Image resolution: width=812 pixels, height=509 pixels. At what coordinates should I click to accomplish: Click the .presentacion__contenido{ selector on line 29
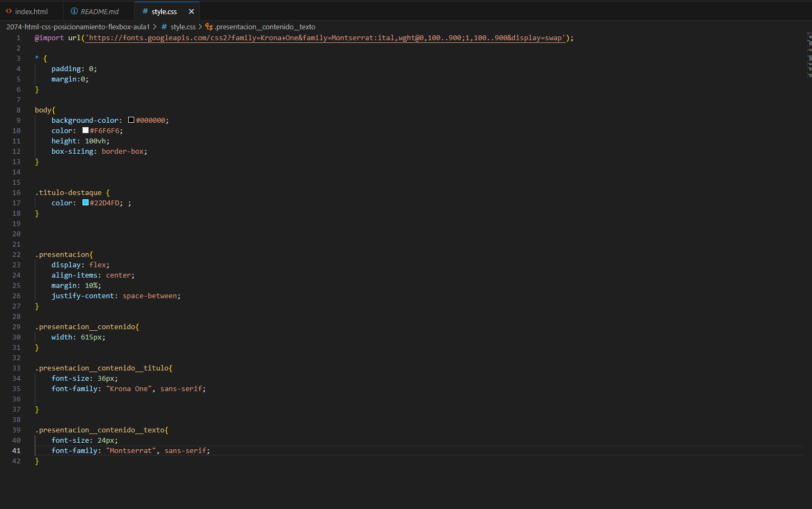pyautogui.click(x=87, y=327)
